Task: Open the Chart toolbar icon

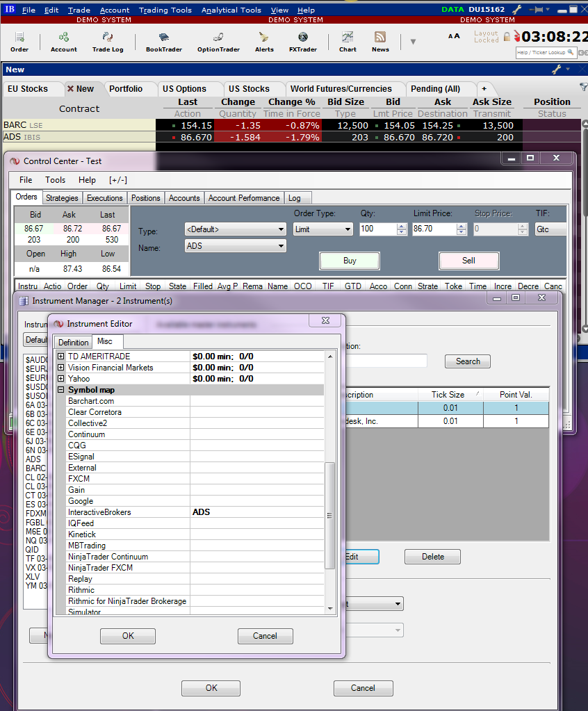Action: click(x=348, y=42)
